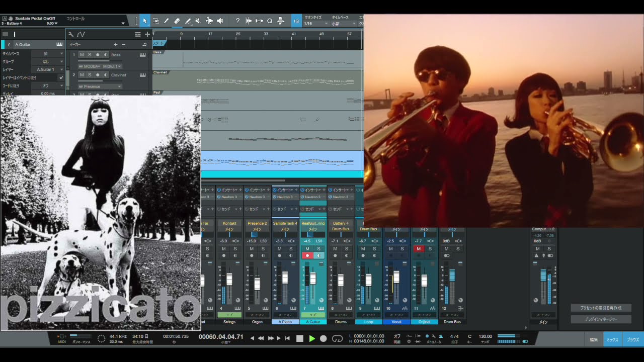644x362 pixels.
Task: Adjust the main output volume fader
Action: coord(543,275)
